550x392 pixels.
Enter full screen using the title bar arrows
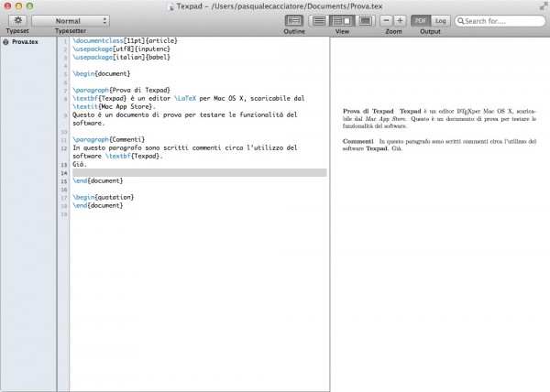(544, 6)
